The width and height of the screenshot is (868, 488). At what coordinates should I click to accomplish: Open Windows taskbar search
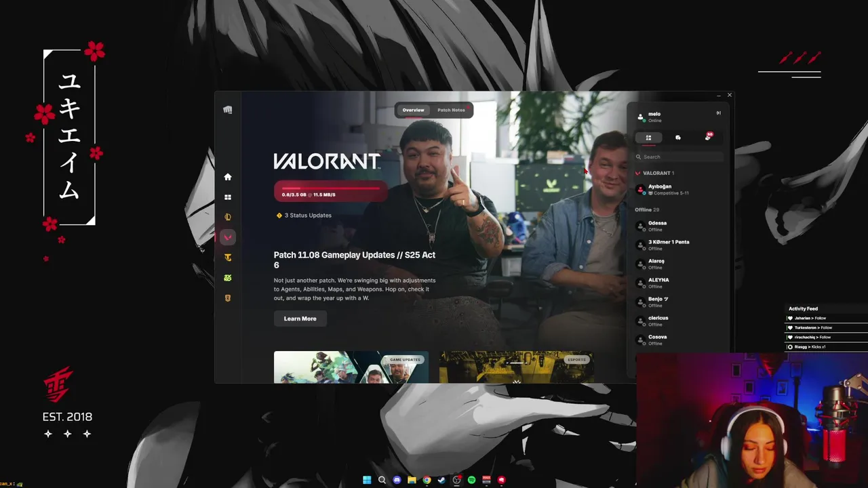click(382, 480)
